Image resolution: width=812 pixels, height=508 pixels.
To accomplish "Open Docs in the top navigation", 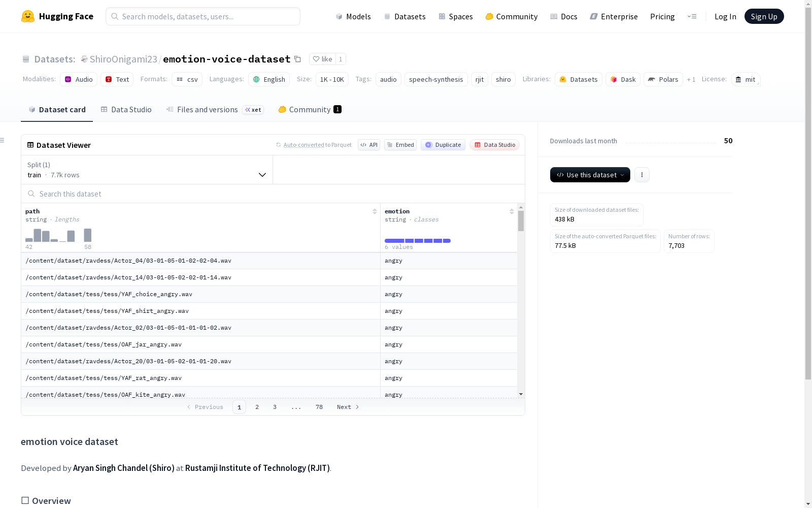I will click(x=564, y=16).
